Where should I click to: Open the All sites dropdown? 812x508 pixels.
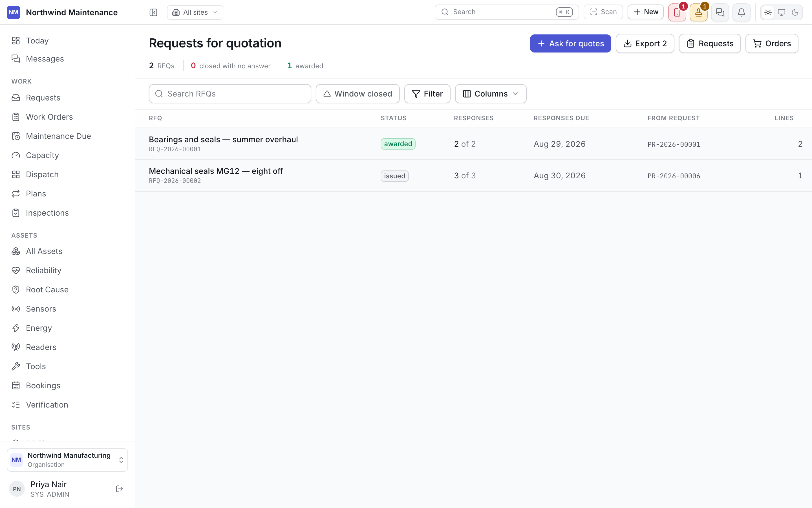coord(195,12)
